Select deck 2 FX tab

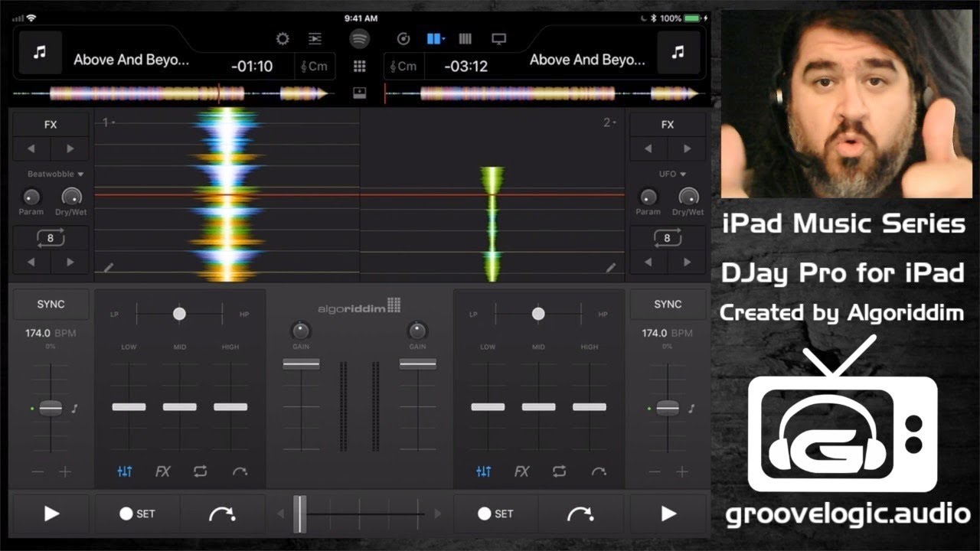tap(521, 471)
